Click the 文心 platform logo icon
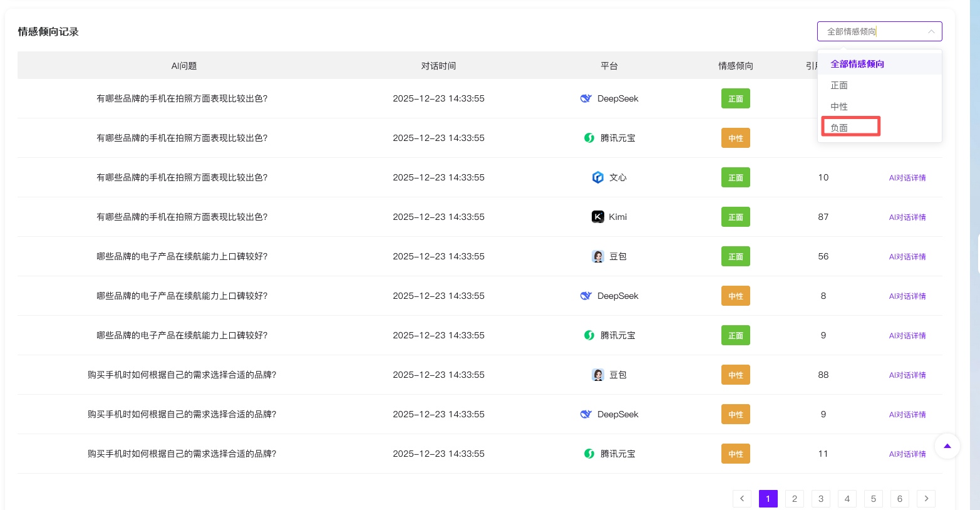Screen dimensions: 980x510 tap(598, 177)
